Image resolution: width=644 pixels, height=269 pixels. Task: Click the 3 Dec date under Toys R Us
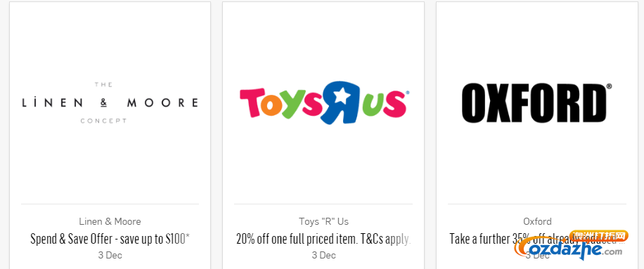(x=323, y=255)
